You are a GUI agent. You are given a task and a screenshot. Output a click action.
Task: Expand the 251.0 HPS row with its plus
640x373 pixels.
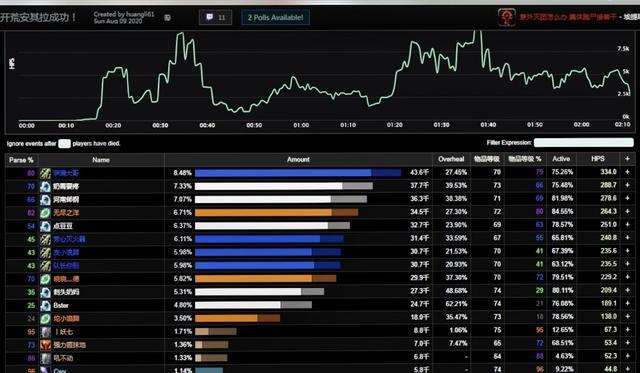pyautogui.click(x=627, y=224)
